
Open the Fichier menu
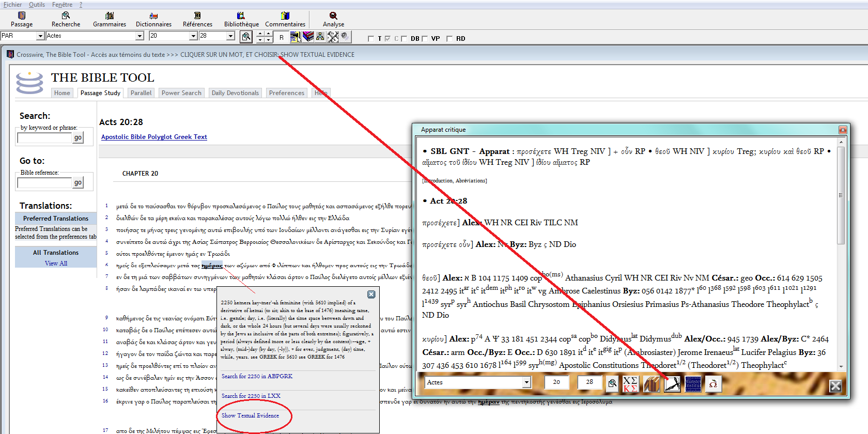tap(13, 5)
